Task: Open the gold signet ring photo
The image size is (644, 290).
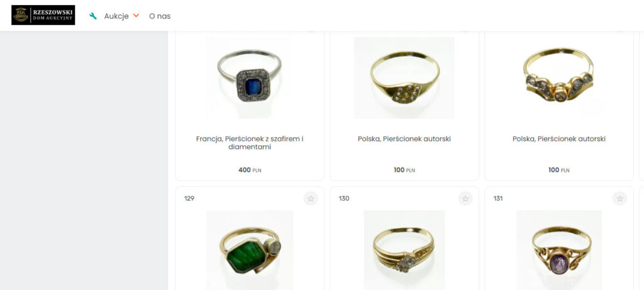Action: click(404, 77)
